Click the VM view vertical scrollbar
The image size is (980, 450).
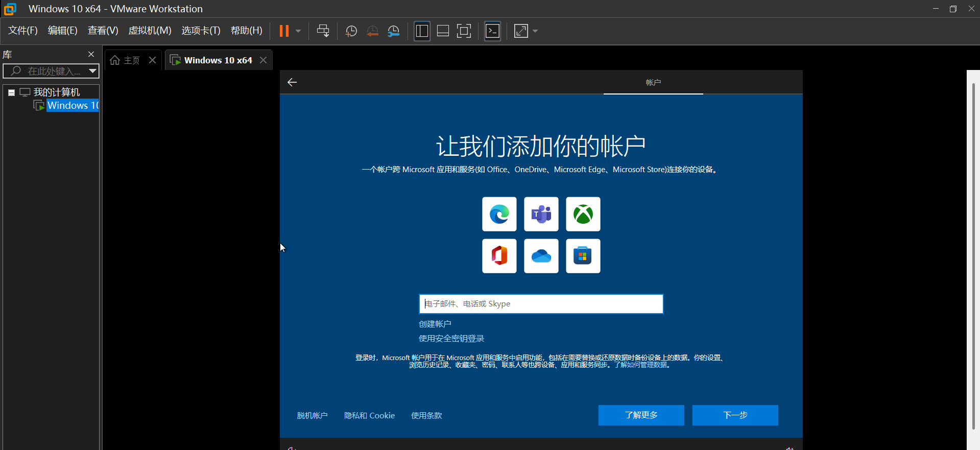click(973, 255)
